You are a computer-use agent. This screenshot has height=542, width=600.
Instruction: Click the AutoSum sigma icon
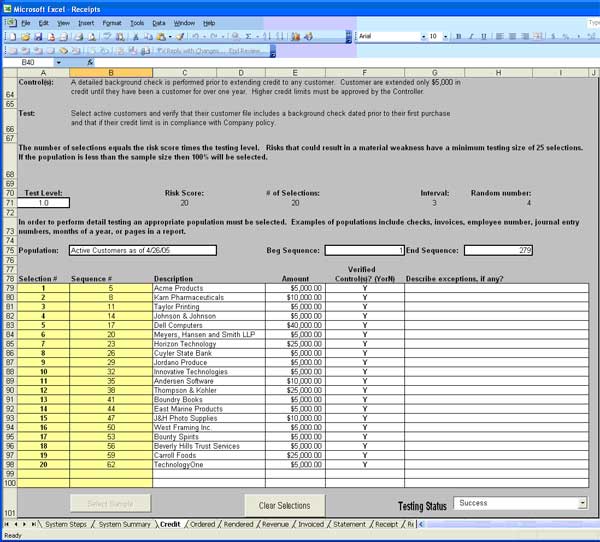[248, 37]
